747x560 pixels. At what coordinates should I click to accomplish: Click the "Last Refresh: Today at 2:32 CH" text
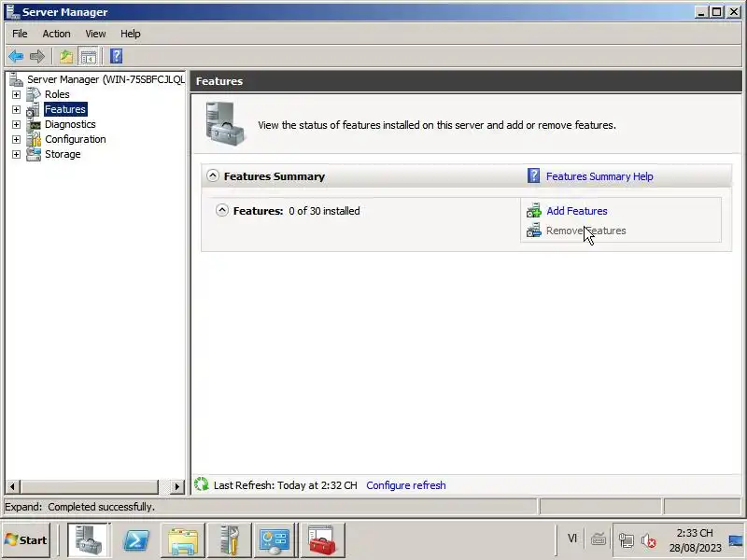pos(285,485)
